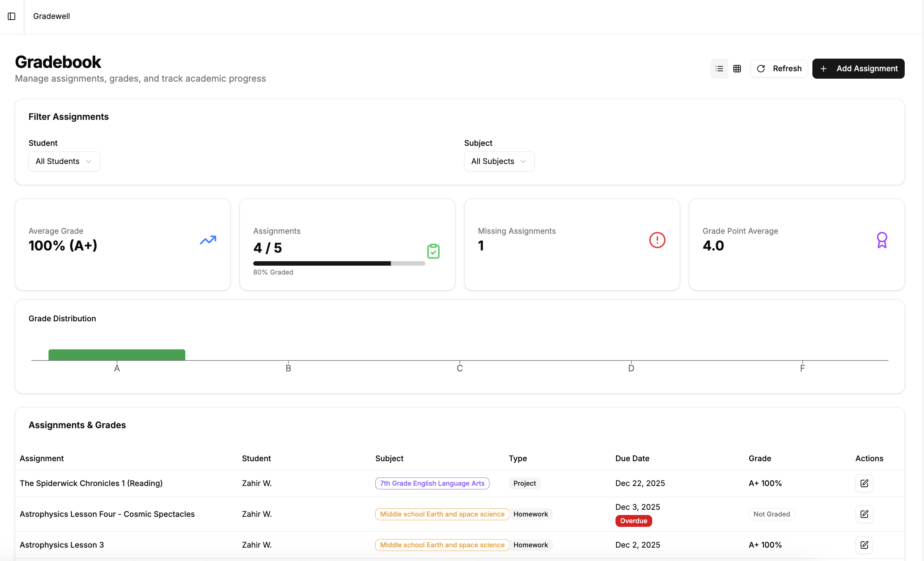Screen dimensions: 924x561
Task: Select the Middle school Earth and space science badge
Action: click(x=441, y=514)
